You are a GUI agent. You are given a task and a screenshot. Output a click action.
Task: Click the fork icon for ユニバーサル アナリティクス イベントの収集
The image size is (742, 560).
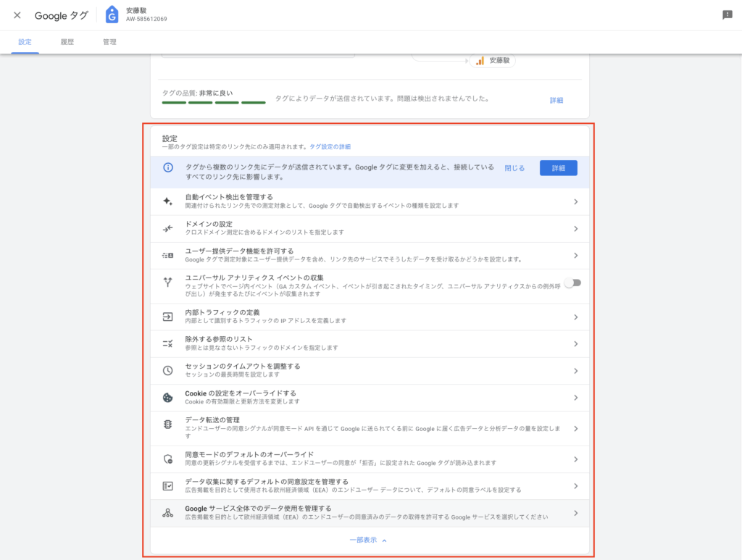(167, 283)
